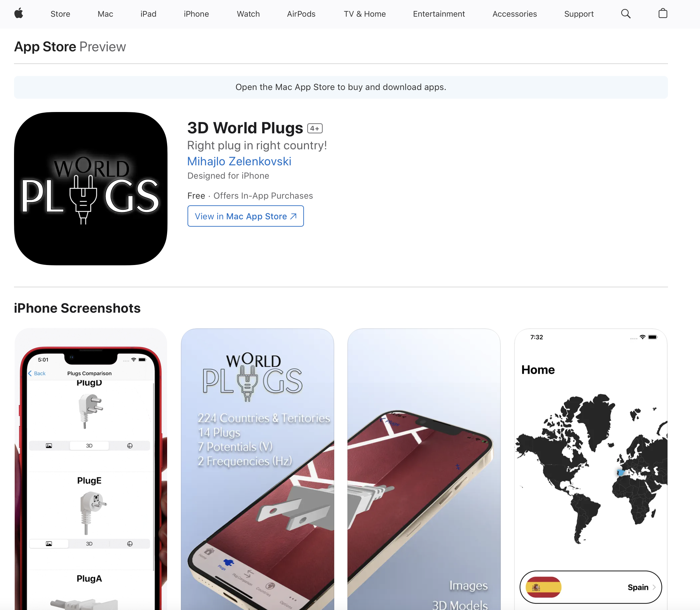Open the Support menu item
This screenshot has height=610, width=700.
pos(579,14)
